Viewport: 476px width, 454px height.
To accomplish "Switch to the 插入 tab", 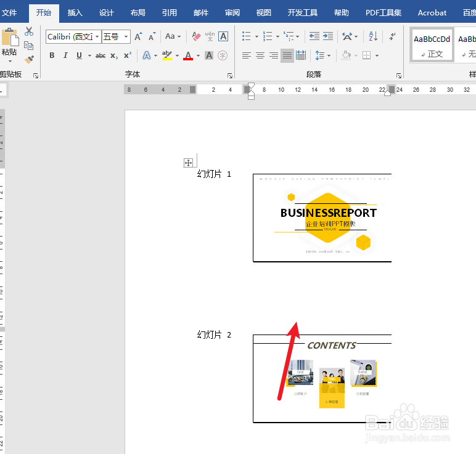I will (x=75, y=13).
